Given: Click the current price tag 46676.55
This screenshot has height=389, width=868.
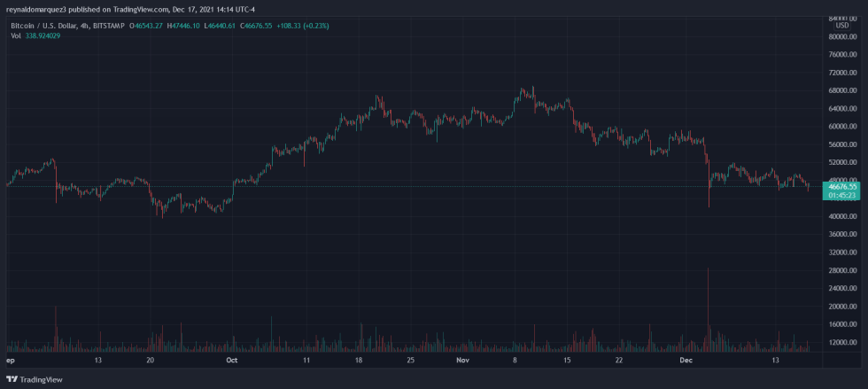Looking at the screenshot, I should point(842,187).
